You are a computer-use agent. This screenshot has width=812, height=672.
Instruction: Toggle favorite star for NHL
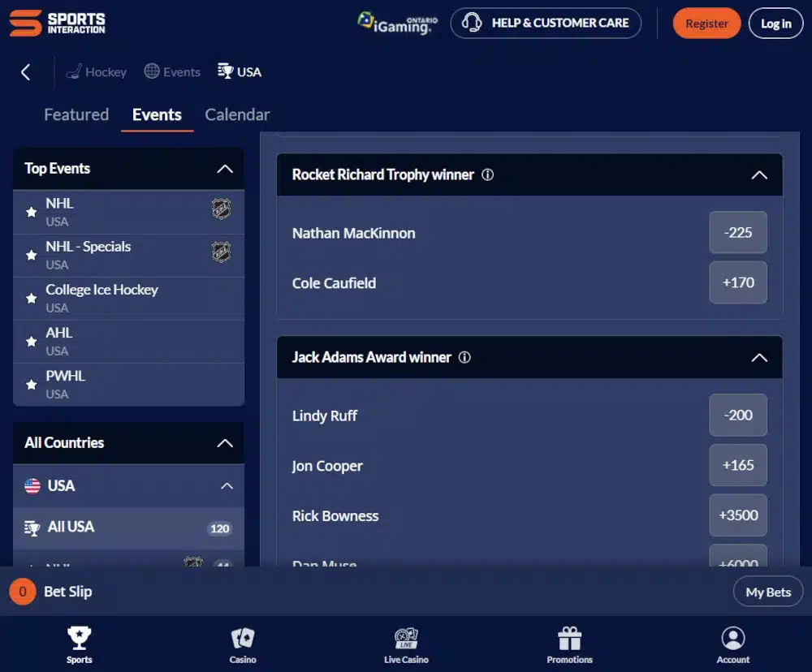[x=32, y=212]
